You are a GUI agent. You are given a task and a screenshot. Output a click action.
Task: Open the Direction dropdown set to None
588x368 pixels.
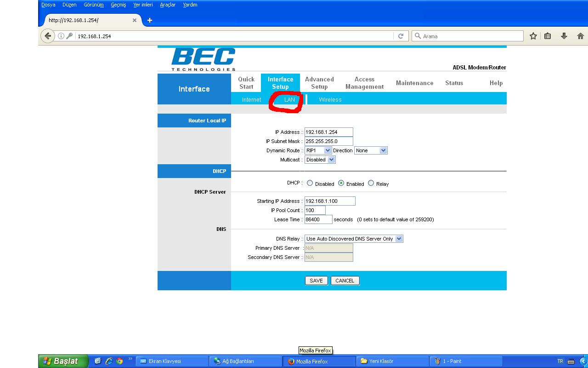pyautogui.click(x=371, y=150)
